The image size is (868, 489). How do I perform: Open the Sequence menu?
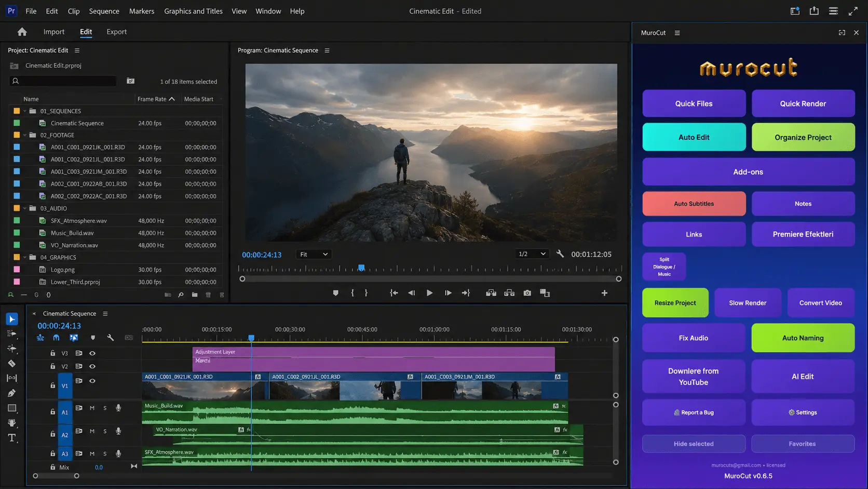point(104,11)
